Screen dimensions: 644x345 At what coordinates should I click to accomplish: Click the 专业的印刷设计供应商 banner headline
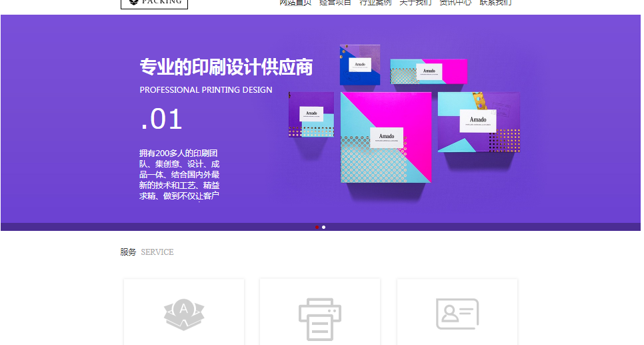point(226,67)
